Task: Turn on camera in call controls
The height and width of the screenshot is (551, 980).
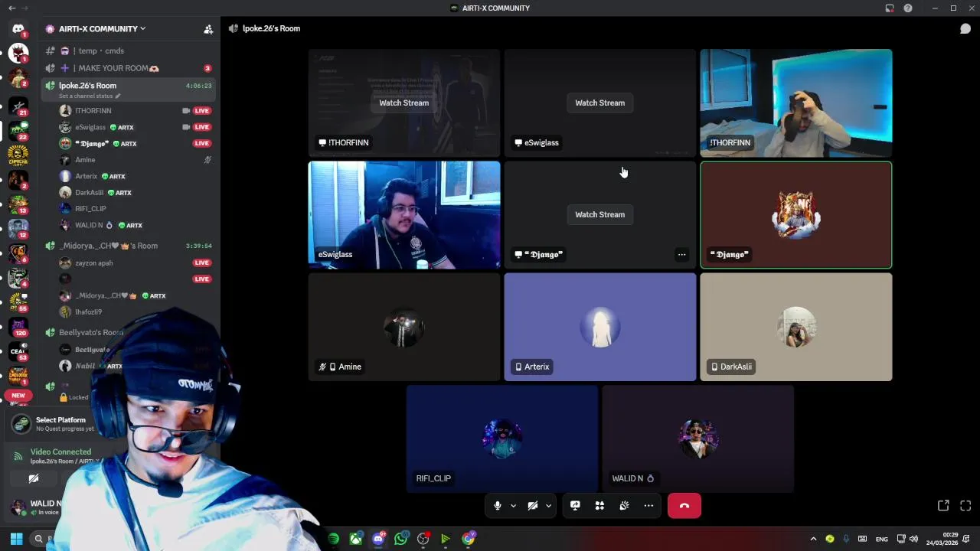Action: coord(533,506)
